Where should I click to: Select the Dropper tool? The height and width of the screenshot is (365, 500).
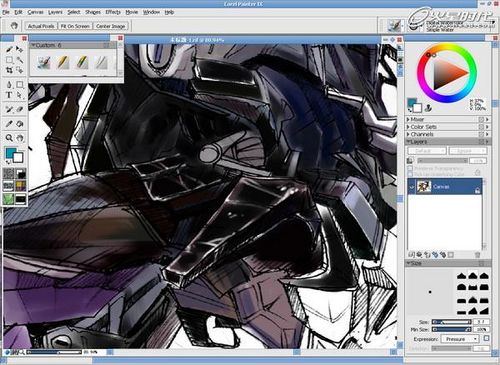pyautogui.click(x=9, y=124)
